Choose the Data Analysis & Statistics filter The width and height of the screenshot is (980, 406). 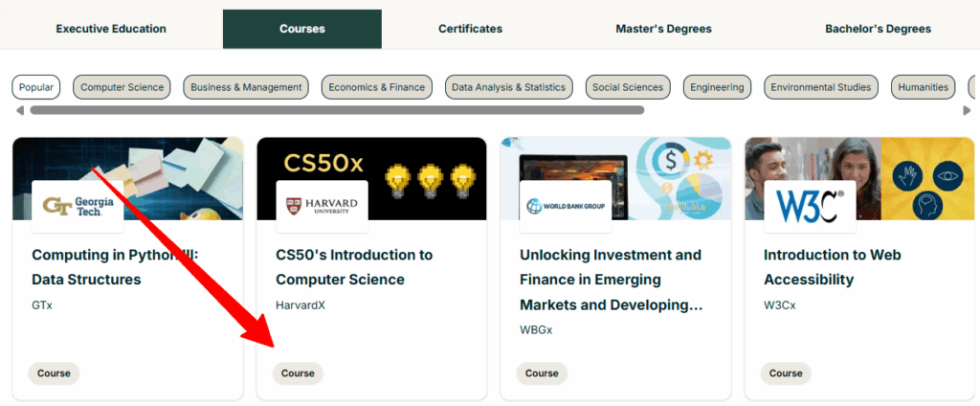pos(508,87)
